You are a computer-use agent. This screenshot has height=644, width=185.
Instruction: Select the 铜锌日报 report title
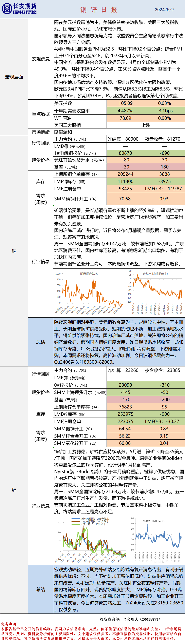coord(99,9)
